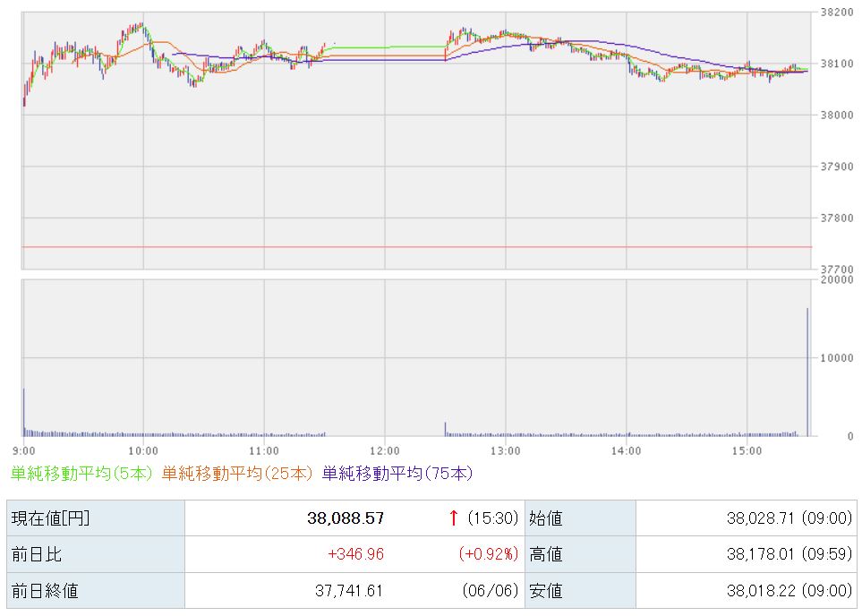This screenshot has height=616, width=862.
Task: Click the 10:00 time axis label
Action: point(143,451)
